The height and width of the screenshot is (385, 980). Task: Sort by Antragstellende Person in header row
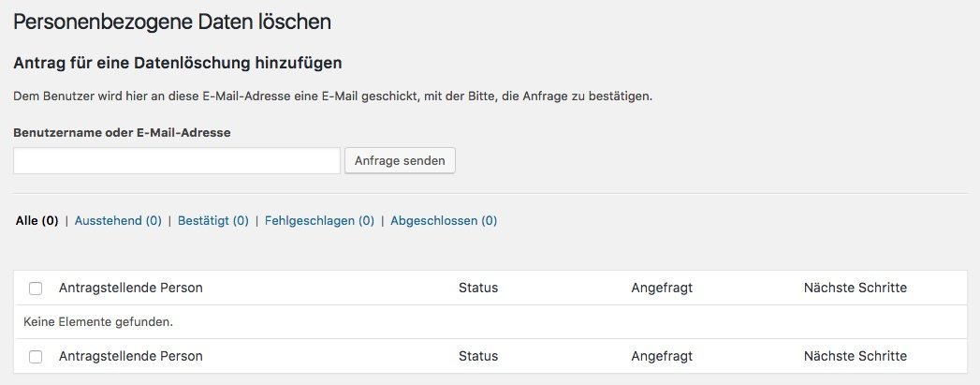tap(131, 289)
